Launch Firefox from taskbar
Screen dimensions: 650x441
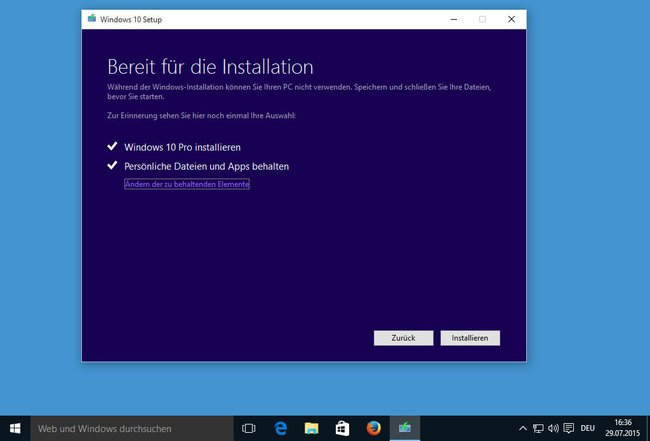pyautogui.click(x=374, y=429)
